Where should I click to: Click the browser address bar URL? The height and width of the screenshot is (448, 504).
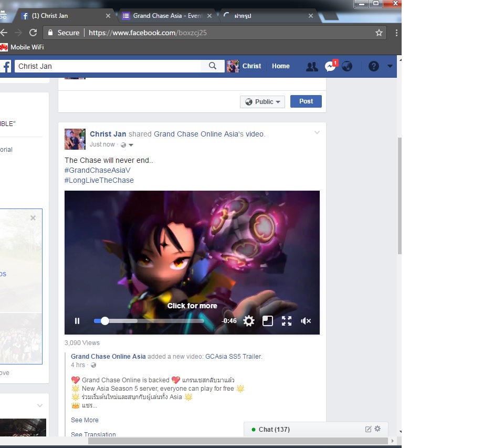point(148,33)
